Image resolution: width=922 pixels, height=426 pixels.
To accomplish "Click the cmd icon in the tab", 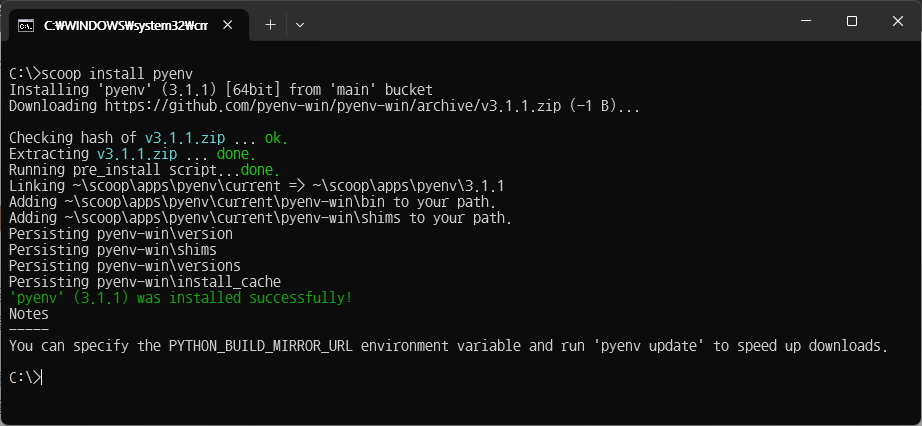I will [x=25, y=25].
